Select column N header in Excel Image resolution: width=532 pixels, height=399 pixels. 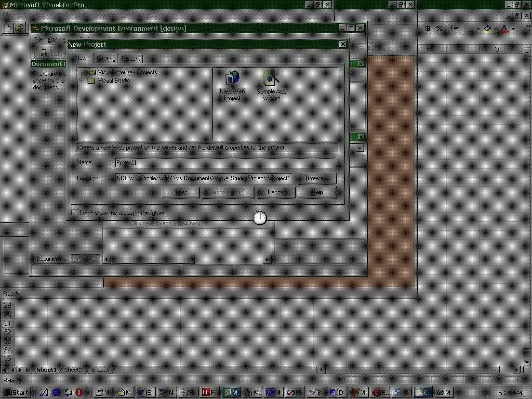pyautogui.click(x=463, y=50)
